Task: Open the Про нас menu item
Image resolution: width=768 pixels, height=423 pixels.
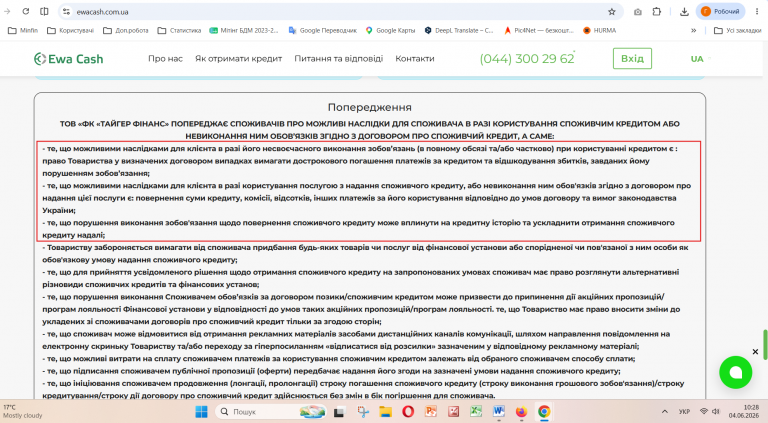Action: (165, 58)
